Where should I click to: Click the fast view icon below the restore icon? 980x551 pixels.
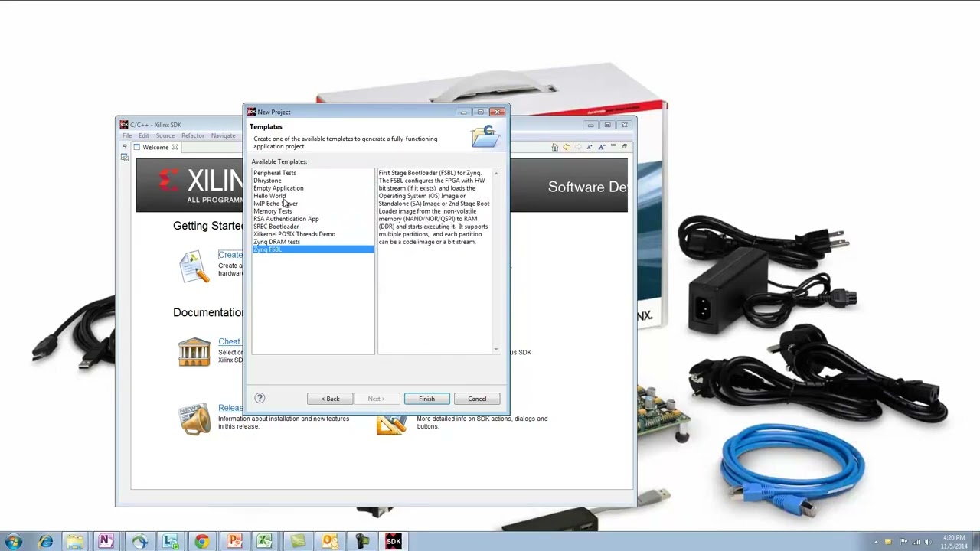point(125,158)
